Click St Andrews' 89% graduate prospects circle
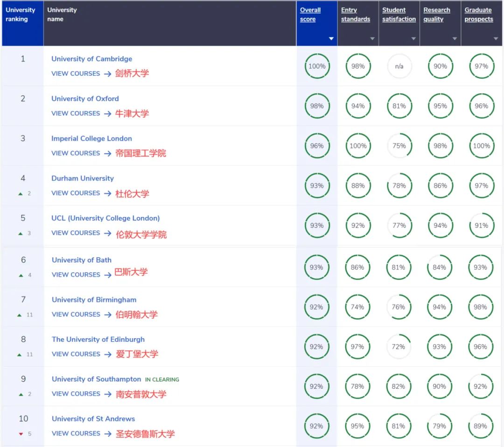This screenshot has width=504, height=447. pyautogui.click(x=480, y=426)
